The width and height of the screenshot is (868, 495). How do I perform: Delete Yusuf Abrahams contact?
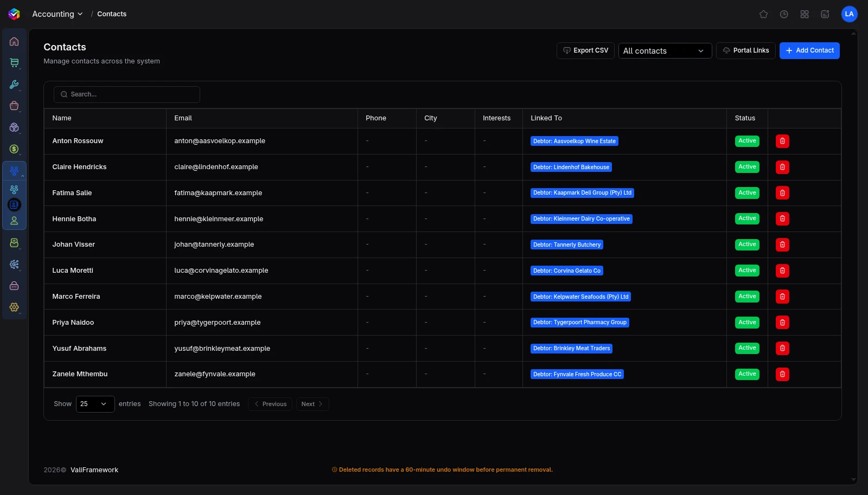782,349
